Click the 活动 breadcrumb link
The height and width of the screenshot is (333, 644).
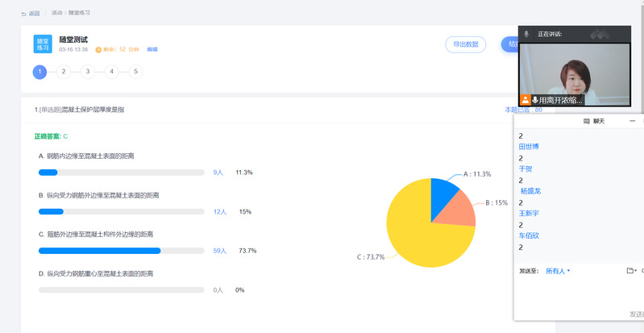(x=56, y=14)
